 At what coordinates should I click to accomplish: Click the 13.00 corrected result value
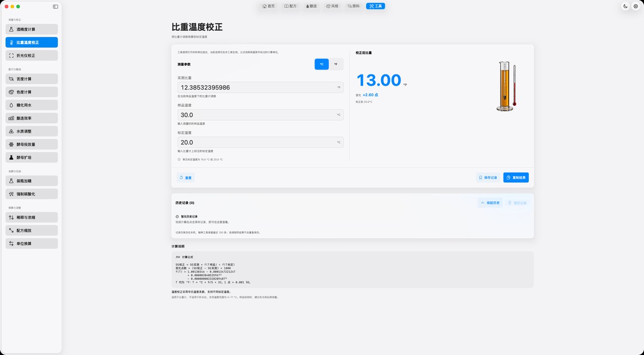coord(379,81)
